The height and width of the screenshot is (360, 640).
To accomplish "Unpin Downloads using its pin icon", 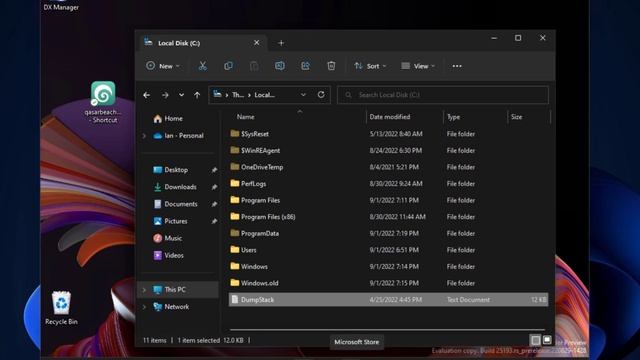I will (x=214, y=187).
